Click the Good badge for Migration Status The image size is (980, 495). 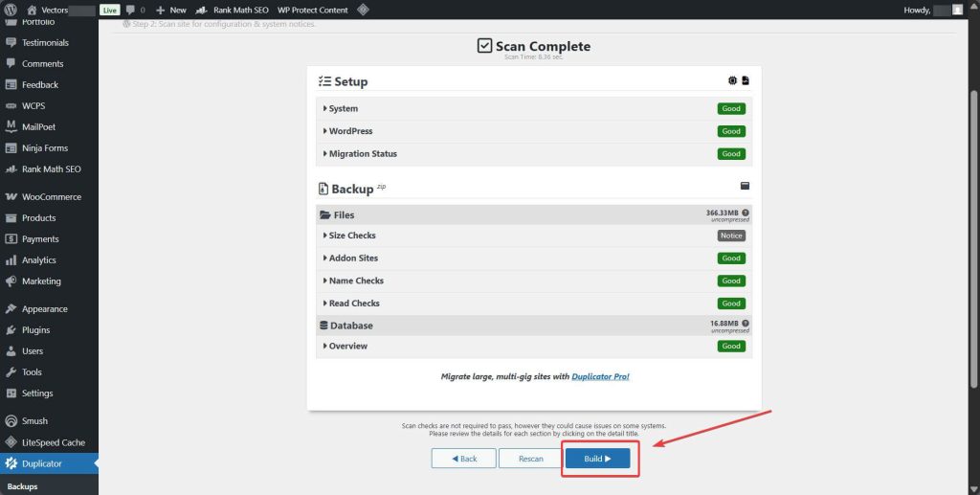(731, 154)
